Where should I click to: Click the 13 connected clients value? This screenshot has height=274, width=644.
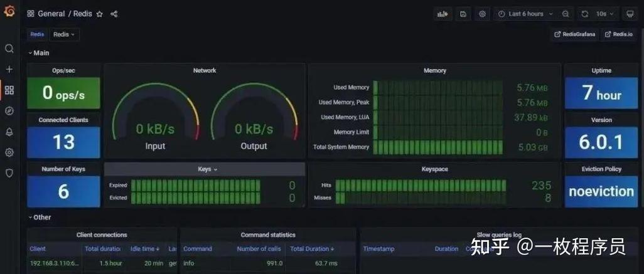click(63, 142)
